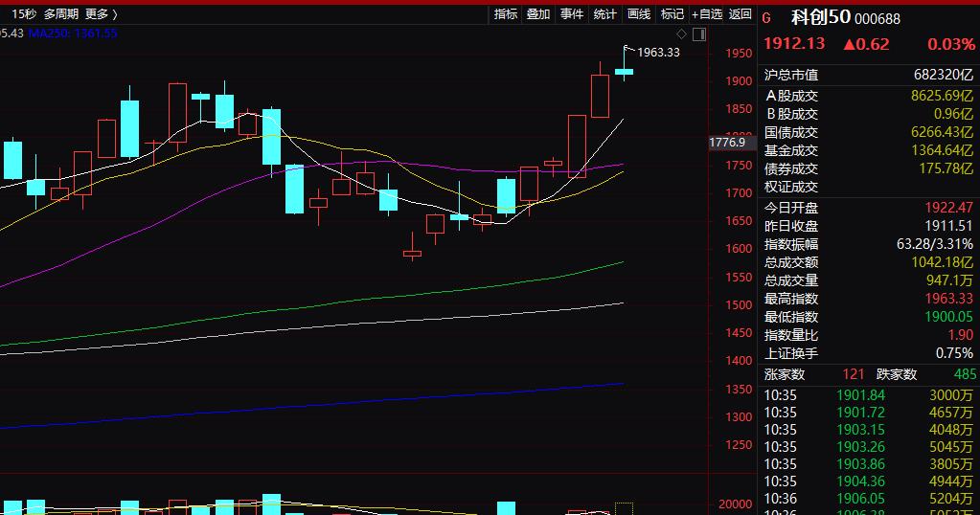
Task: Click the red G icon beside 科创50
Action: (x=767, y=19)
